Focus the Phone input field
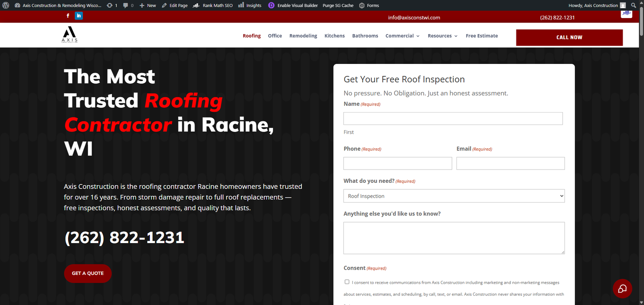 [398, 163]
